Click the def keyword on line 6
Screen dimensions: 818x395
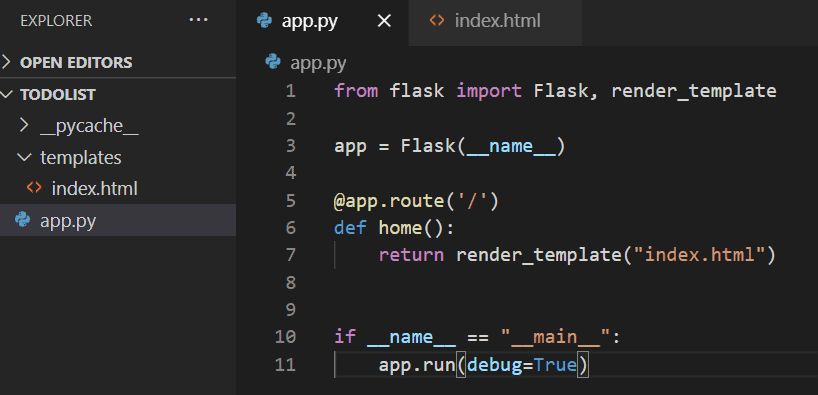point(351,228)
